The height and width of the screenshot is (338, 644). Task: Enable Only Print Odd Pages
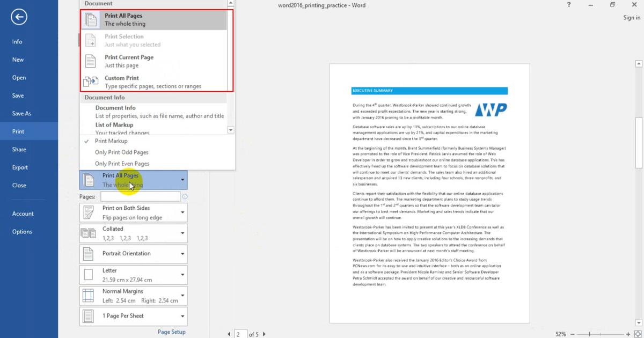point(121,152)
